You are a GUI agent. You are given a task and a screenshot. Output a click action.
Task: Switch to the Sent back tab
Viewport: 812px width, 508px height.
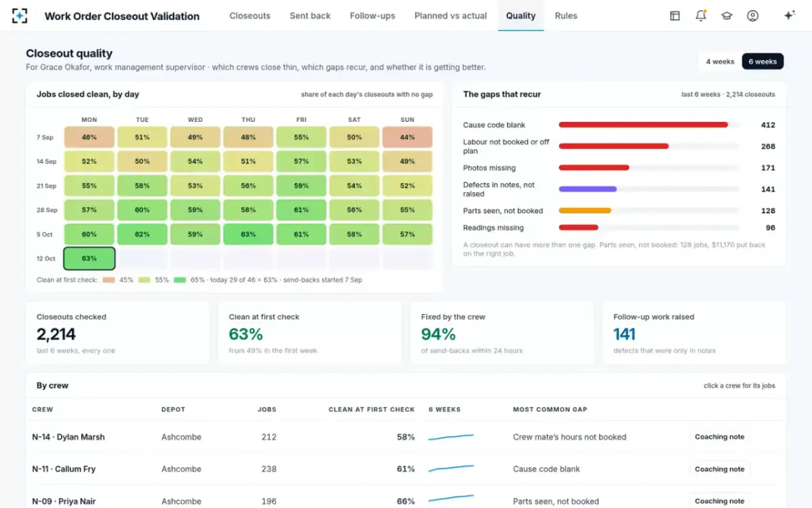coord(310,16)
